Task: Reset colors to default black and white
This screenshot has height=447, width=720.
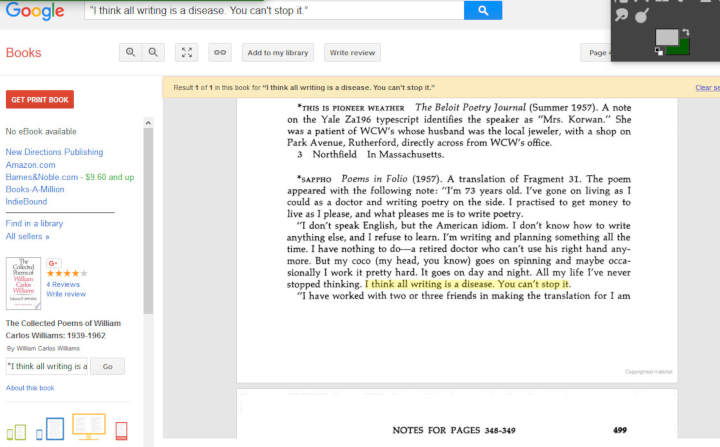Action: (659, 52)
